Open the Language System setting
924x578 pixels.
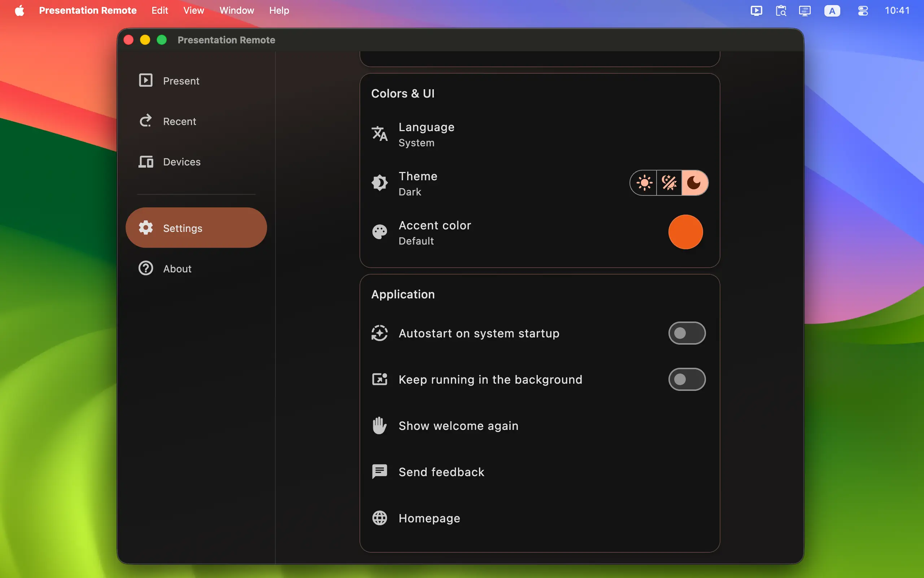pyautogui.click(x=540, y=134)
